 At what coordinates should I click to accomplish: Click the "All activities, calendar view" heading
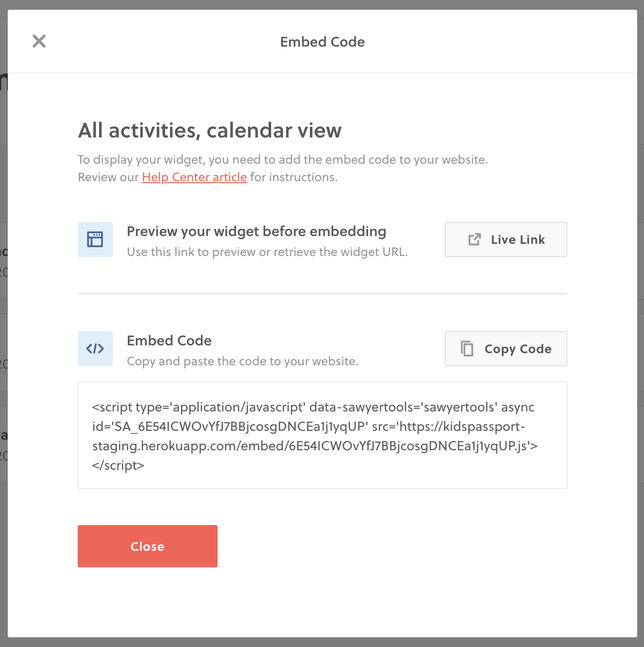coord(210,131)
